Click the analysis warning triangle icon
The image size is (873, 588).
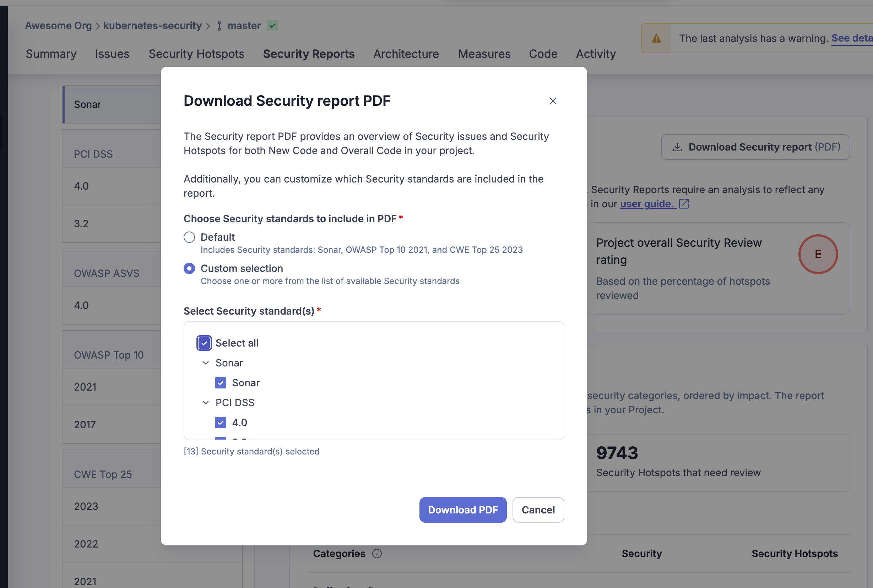(656, 38)
